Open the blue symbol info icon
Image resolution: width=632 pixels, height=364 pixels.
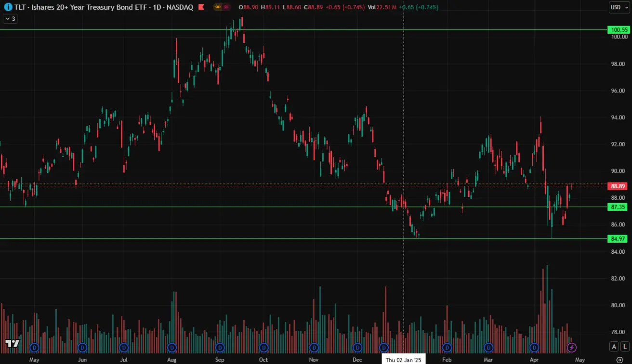(x=8, y=7)
